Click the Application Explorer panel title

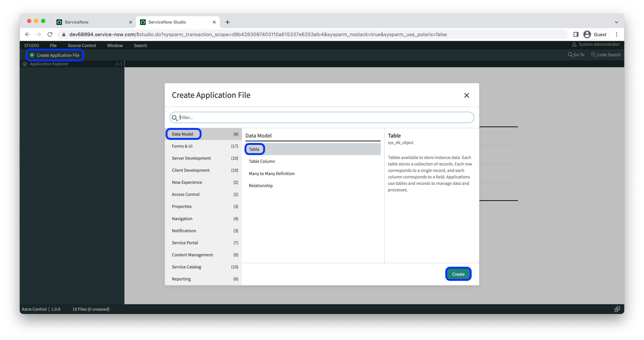point(49,64)
